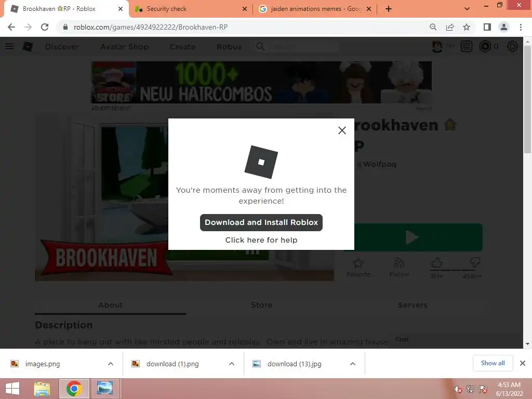Open Discover in Roblox navbar

tap(62, 47)
